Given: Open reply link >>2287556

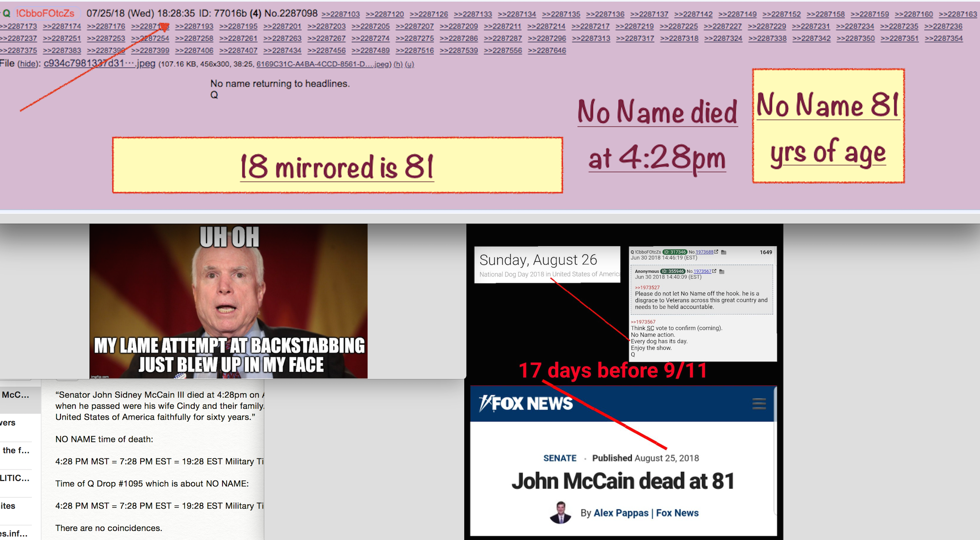Looking at the screenshot, I should pyautogui.click(x=503, y=51).
